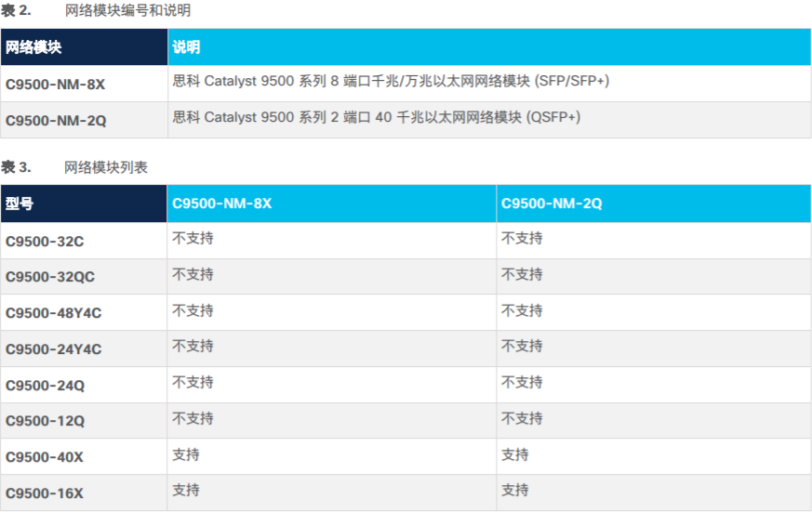Click 不支持 for C9500-24Y4C under NM-8X

tap(193, 346)
